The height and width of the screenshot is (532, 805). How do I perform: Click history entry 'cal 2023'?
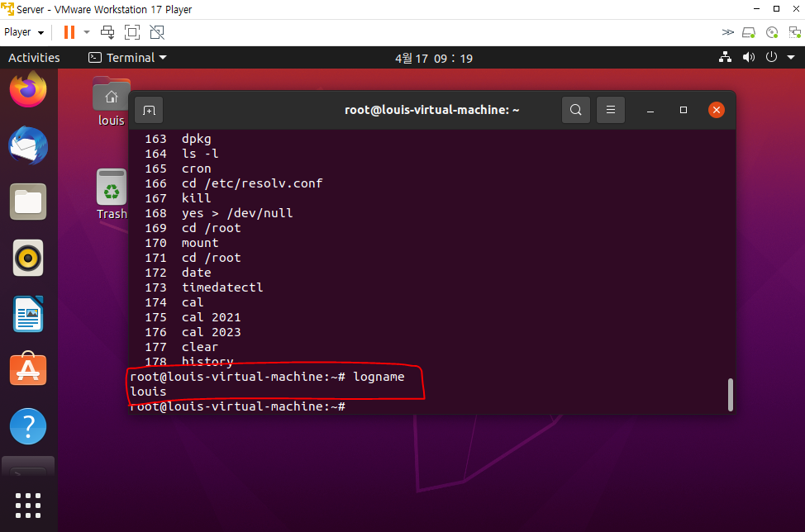(211, 332)
